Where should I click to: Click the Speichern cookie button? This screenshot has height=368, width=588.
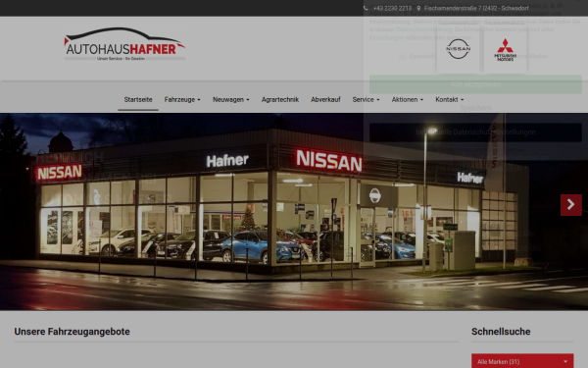(475, 108)
